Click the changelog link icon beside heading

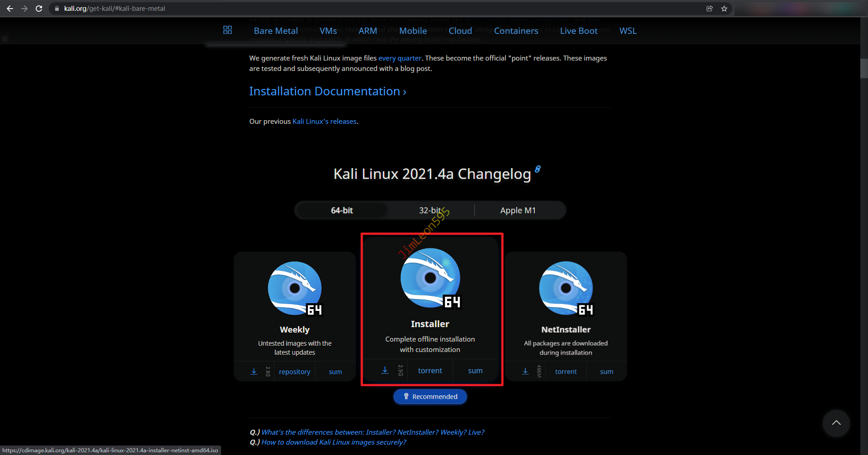(538, 169)
